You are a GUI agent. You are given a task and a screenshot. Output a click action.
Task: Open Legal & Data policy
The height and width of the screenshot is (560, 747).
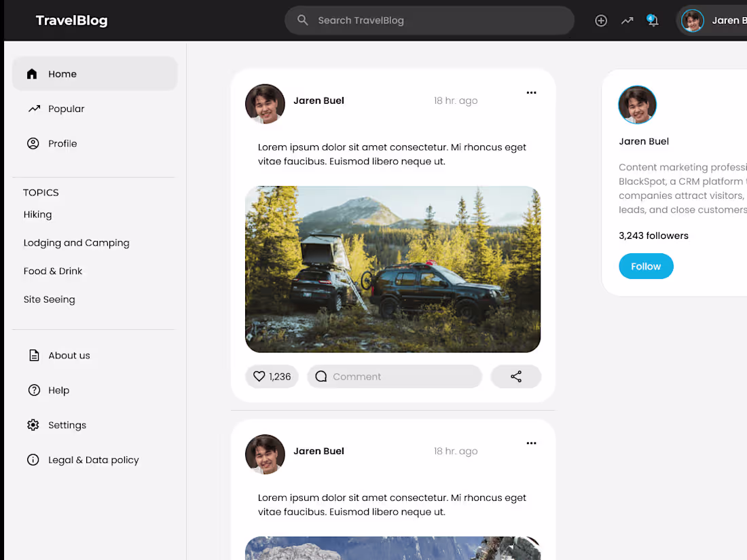(x=94, y=460)
